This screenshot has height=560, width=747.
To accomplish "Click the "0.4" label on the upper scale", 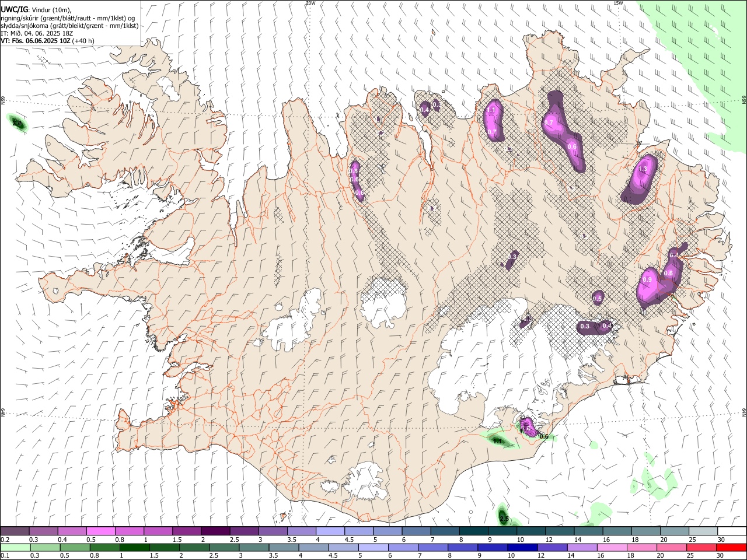I will [62, 540].
